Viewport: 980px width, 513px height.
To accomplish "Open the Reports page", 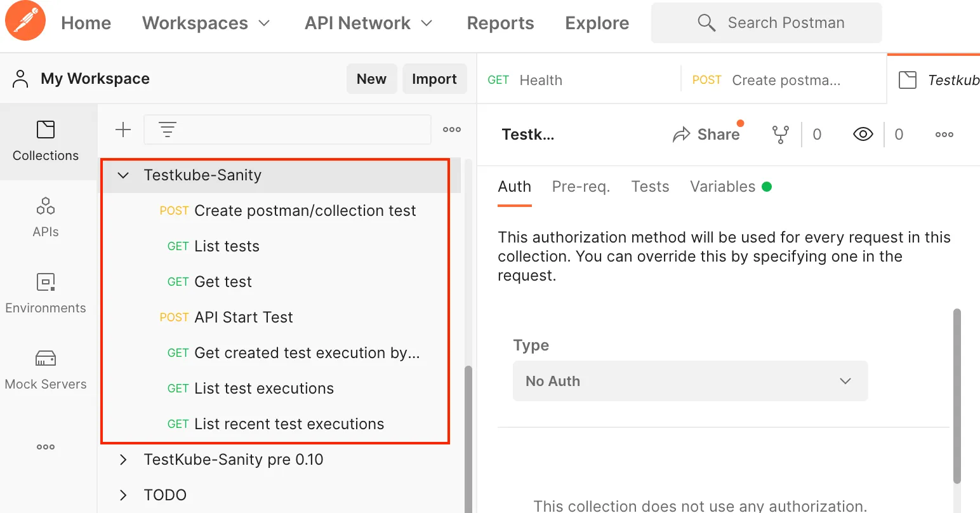I will click(500, 23).
